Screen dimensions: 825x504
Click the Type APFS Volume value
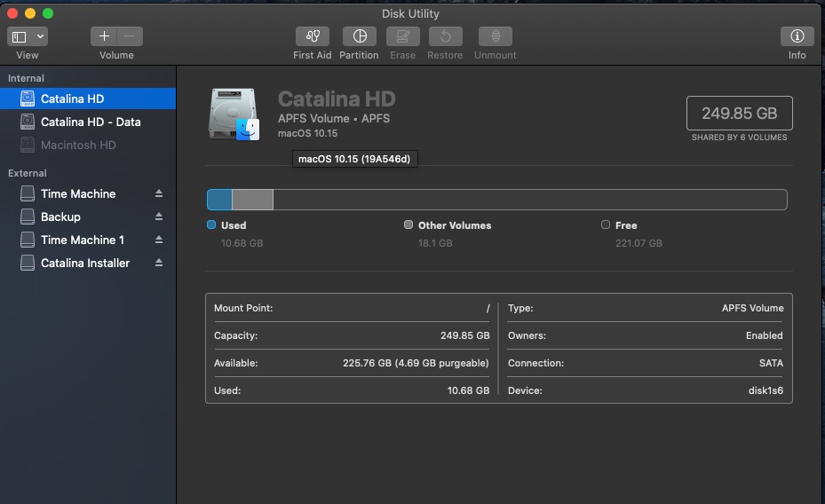coord(752,309)
